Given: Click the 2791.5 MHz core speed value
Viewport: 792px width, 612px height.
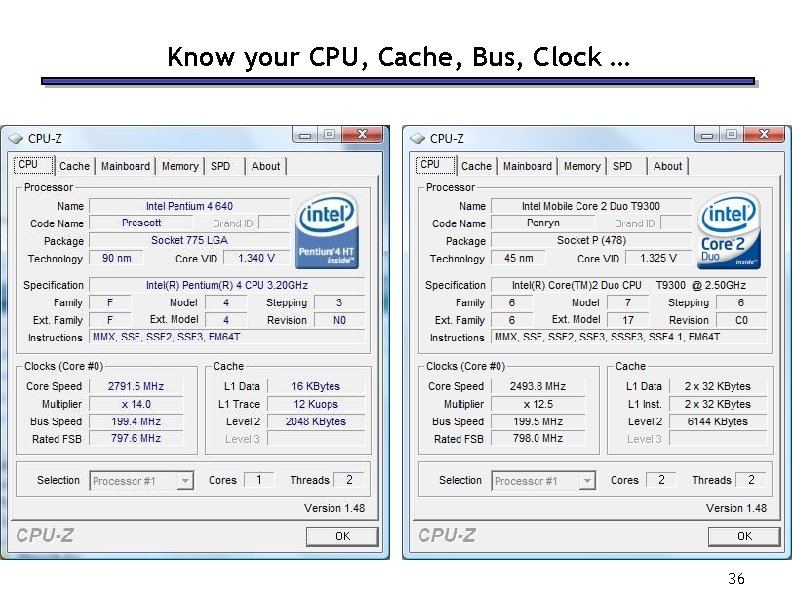Looking at the screenshot, I should (x=136, y=386).
